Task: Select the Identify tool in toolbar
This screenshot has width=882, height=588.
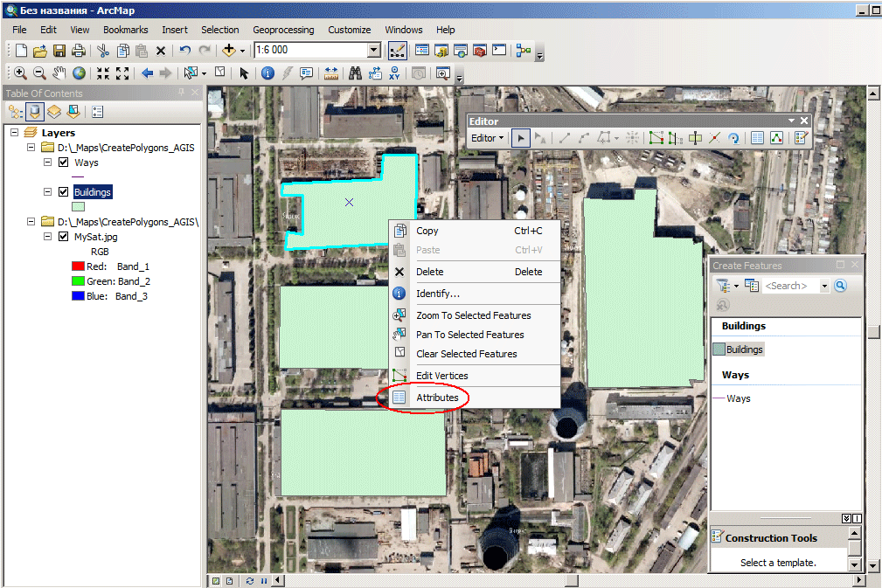Action: pyautogui.click(x=267, y=73)
